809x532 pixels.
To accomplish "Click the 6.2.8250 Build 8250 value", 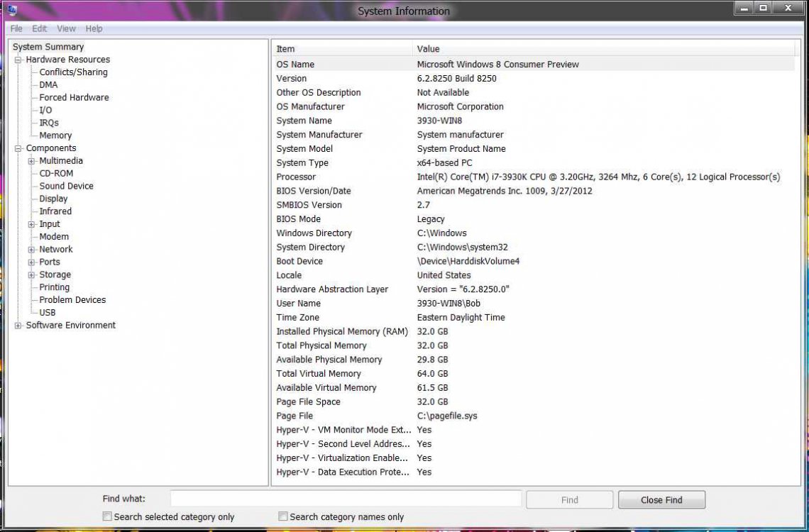I will coord(456,78).
